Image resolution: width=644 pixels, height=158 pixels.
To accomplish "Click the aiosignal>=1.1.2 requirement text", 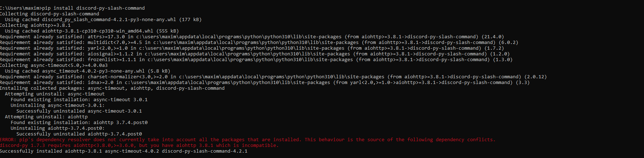I will 111,54.
